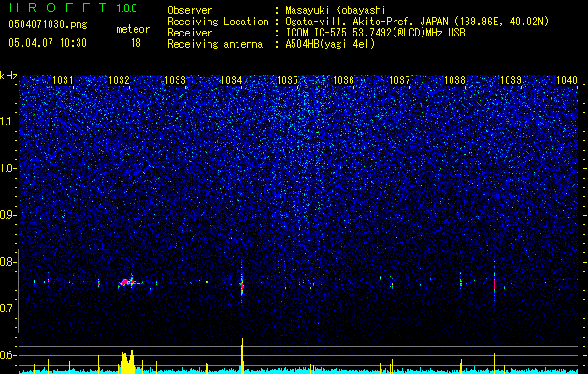The width and height of the screenshot is (588, 374).
Task: Click the 'meteor' label
Action: [133, 29]
